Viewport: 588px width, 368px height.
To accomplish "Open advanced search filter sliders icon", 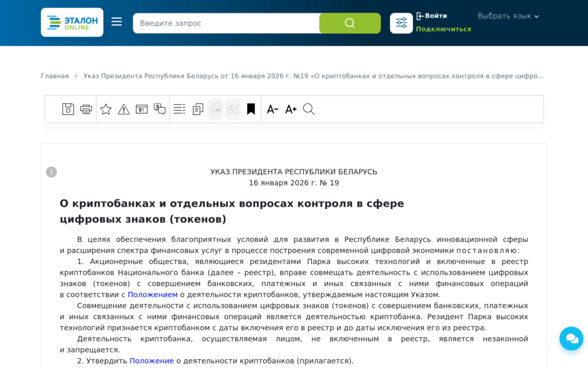I will pyautogui.click(x=401, y=23).
